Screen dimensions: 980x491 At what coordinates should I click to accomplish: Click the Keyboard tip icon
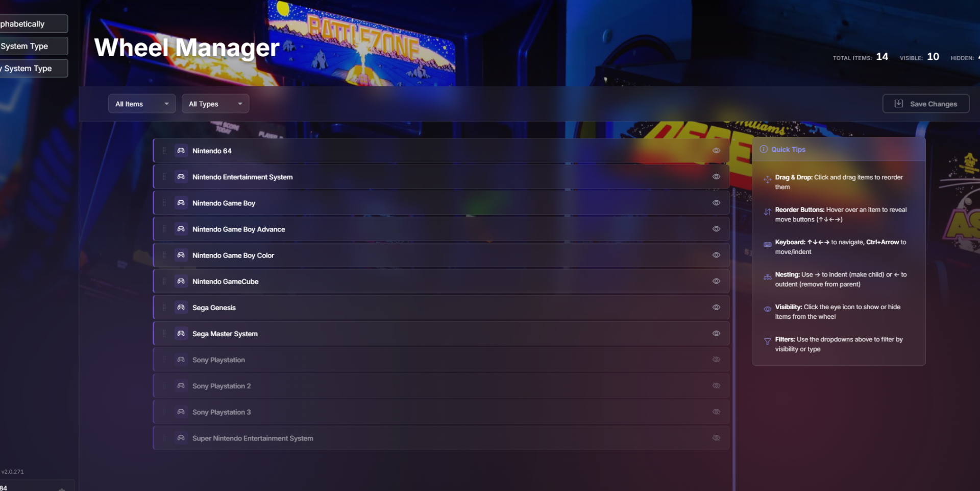[767, 244]
